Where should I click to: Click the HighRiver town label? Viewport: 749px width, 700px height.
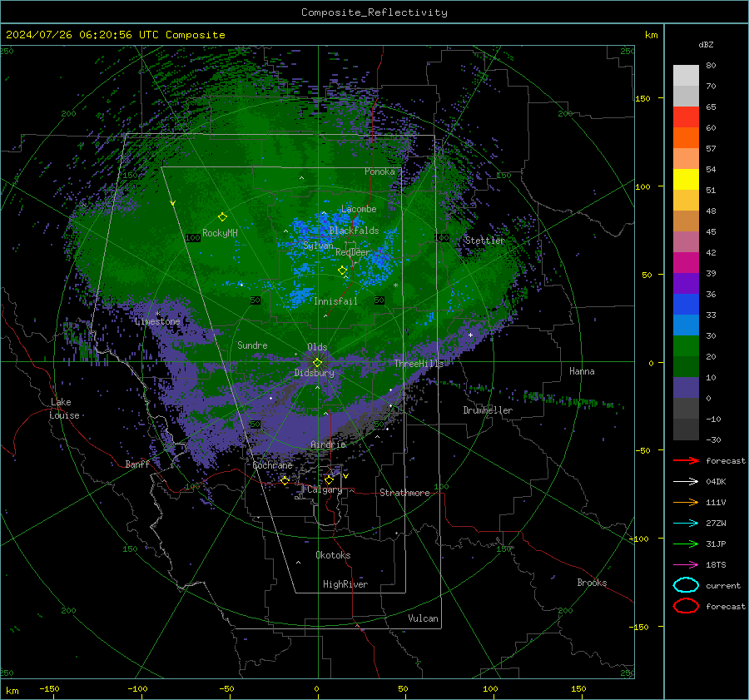[x=345, y=584]
